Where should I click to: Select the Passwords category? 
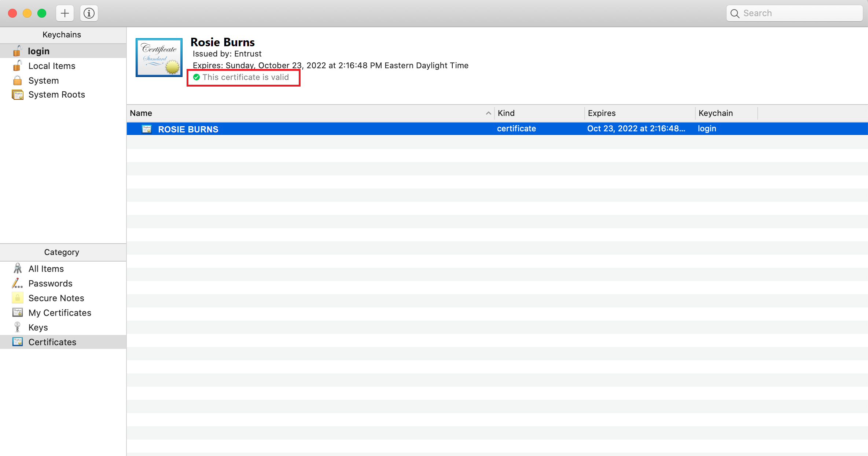(x=50, y=284)
